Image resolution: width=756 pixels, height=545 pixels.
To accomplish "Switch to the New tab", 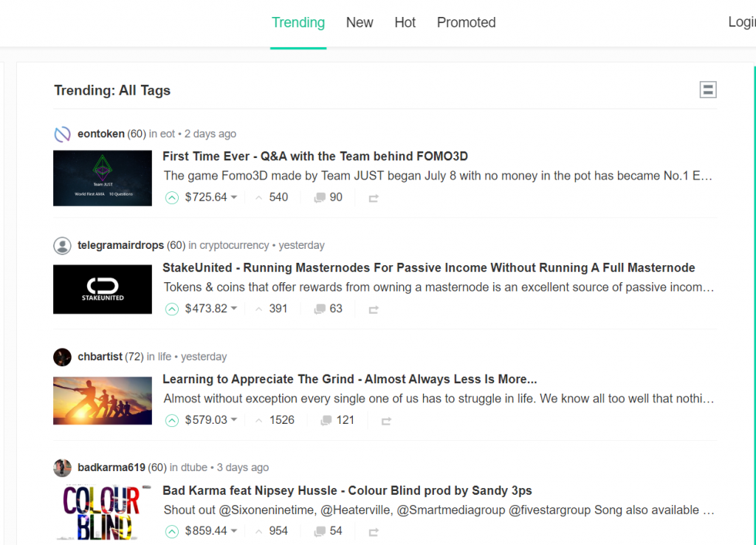I will tap(360, 23).
